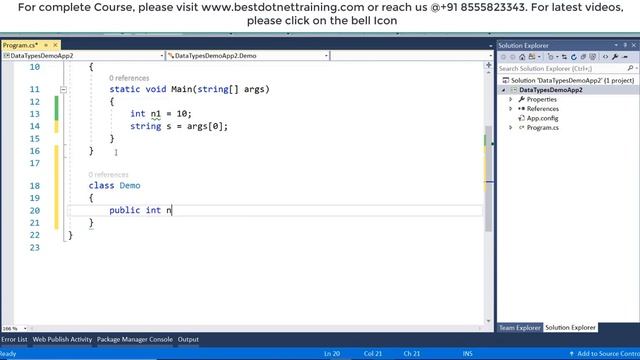Click the search magnifier in Solution Explorer
Image resolution: width=640 pixels, height=360 pixels.
(631, 68)
